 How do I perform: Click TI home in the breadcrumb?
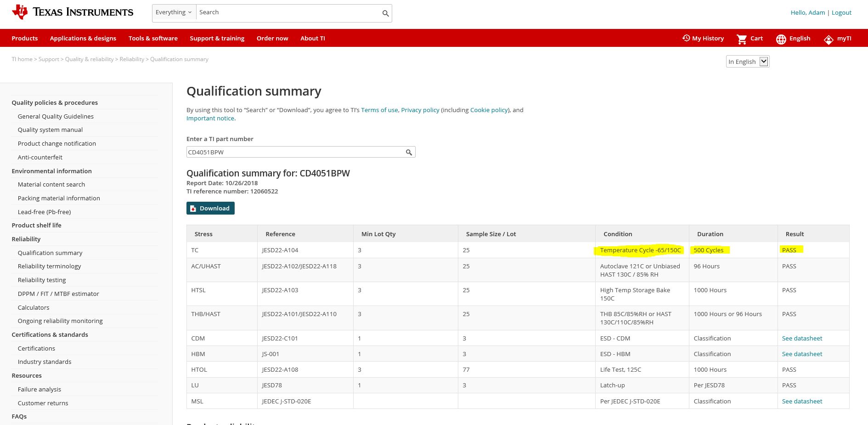point(22,59)
